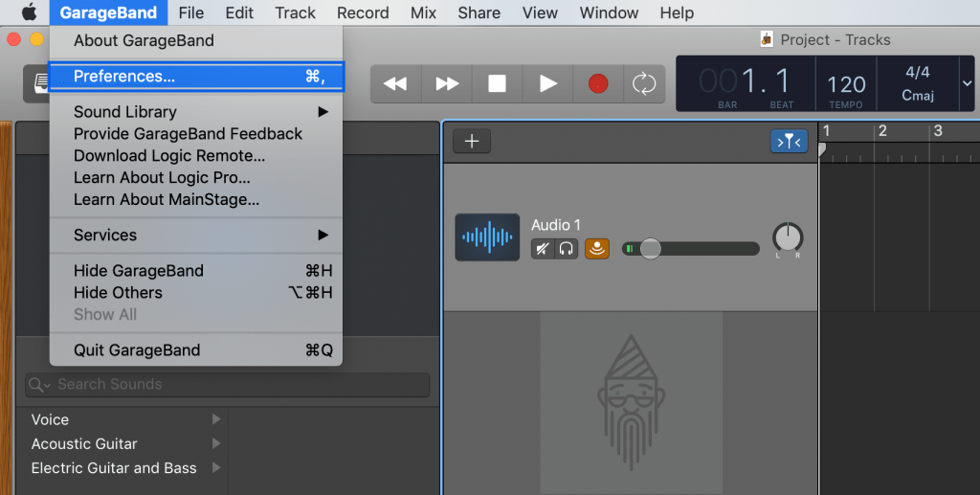This screenshot has width=980, height=495.
Task: Click the Audio 1 track name
Action: pos(556,225)
